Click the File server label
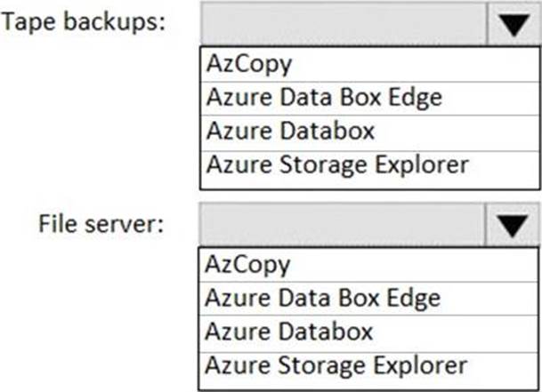 pyautogui.click(x=101, y=224)
